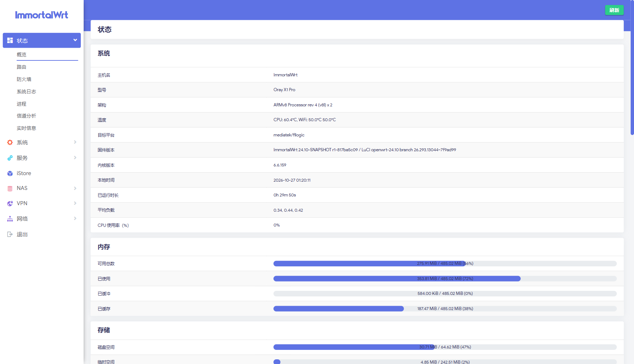Click the model value Oray X1 Pro
Screen dimensions: 634x364
[284, 90]
